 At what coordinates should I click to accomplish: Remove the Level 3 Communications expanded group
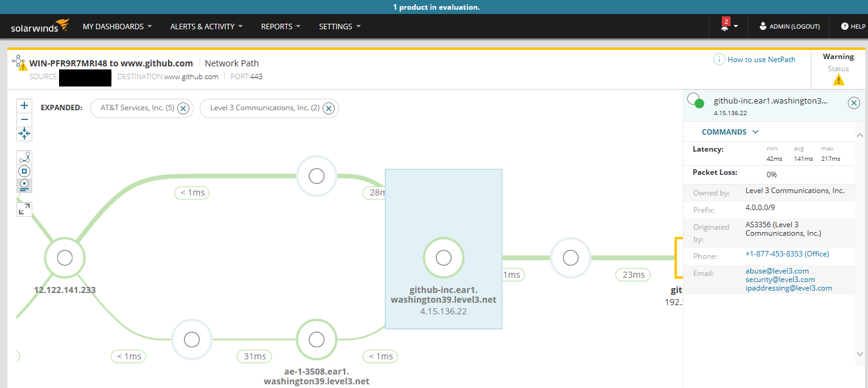[329, 108]
